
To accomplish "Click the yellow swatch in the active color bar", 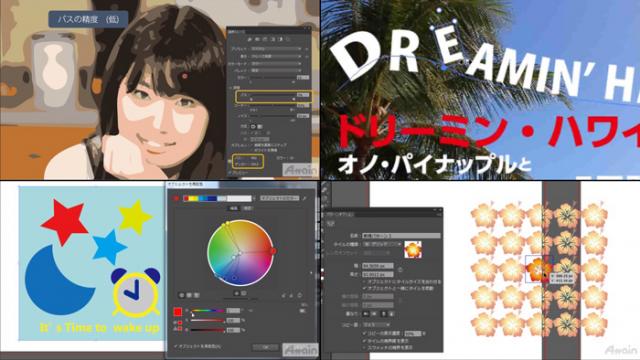I will (192, 198).
